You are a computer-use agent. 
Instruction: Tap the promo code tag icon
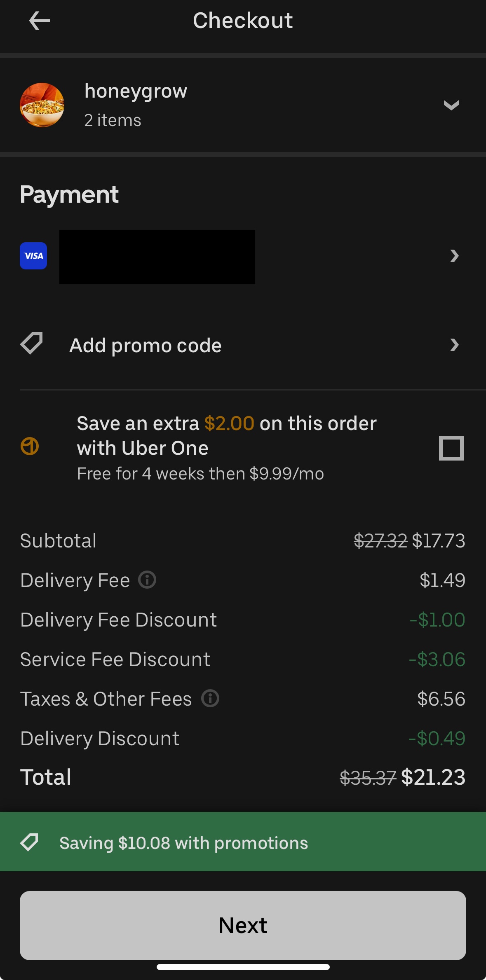tap(32, 343)
